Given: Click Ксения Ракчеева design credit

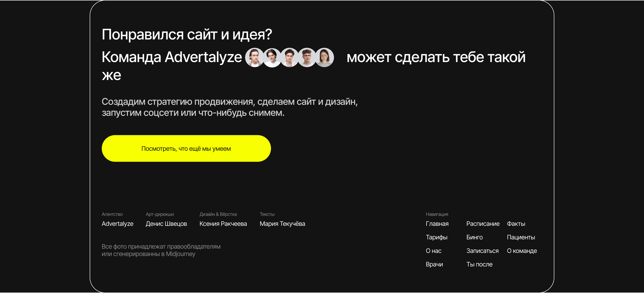Looking at the screenshot, I should pyautogui.click(x=223, y=224).
